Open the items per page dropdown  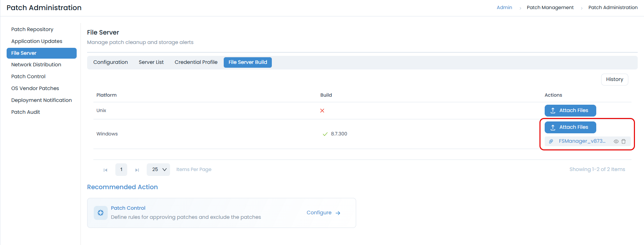[x=158, y=170]
